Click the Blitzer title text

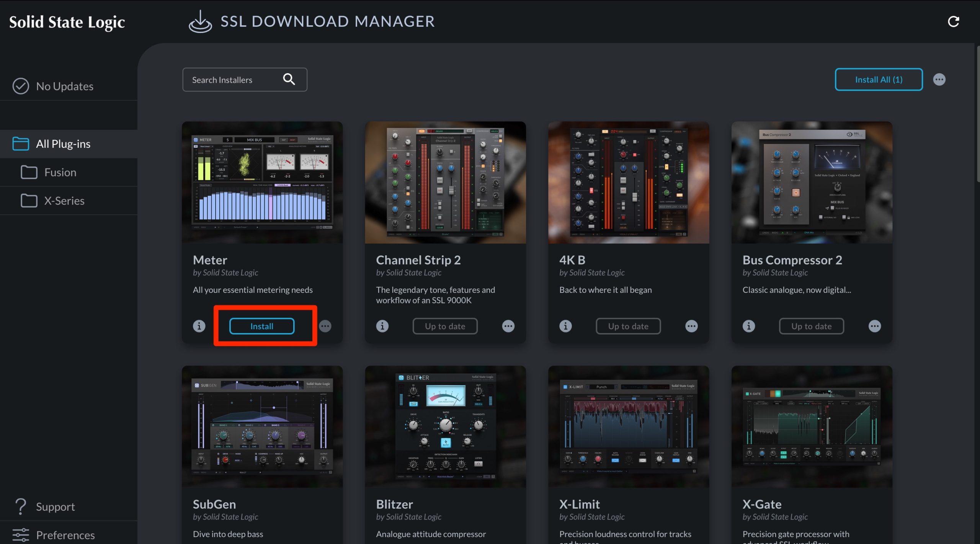(394, 504)
